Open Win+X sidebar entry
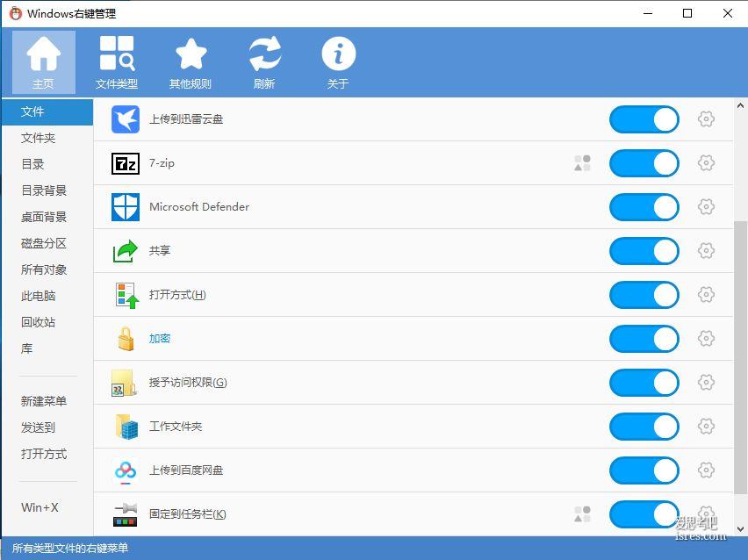Image resolution: width=748 pixels, height=560 pixels. 47,507
